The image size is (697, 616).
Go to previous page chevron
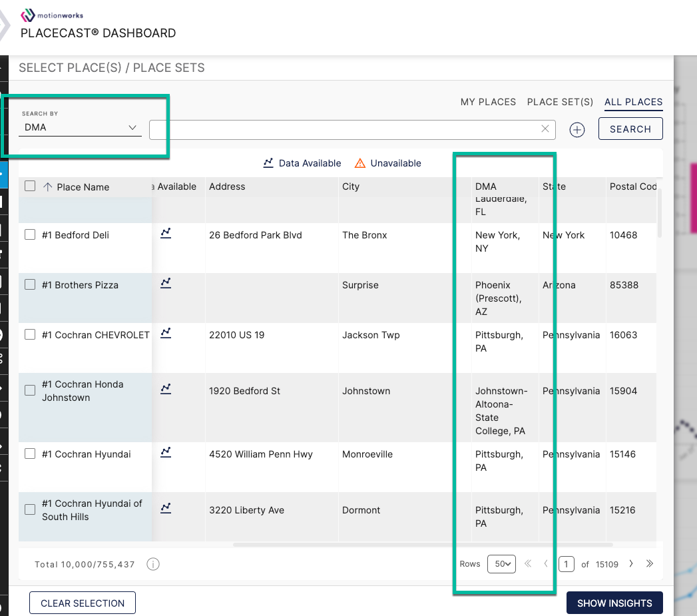tap(546, 564)
